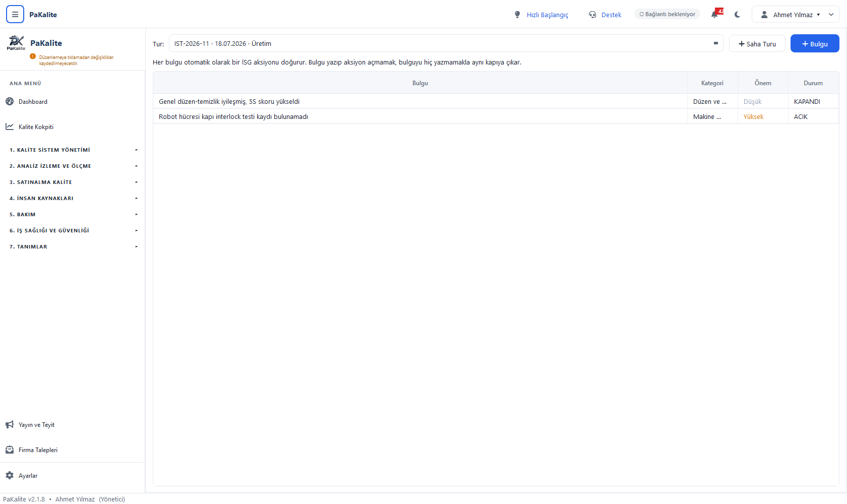Click the Hızlı Başlangıç lightbulb icon
Screen dimensions: 847x504
tap(517, 15)
